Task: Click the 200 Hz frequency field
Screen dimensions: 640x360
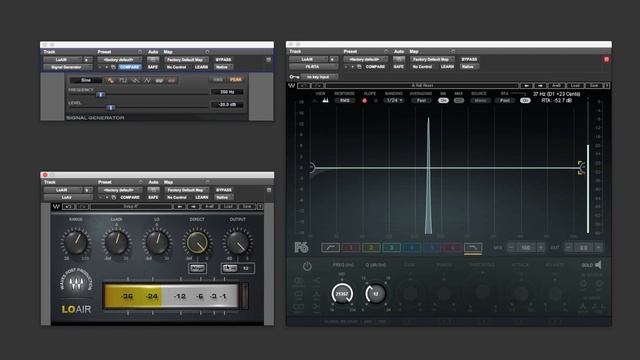Action: pos(227,92)
